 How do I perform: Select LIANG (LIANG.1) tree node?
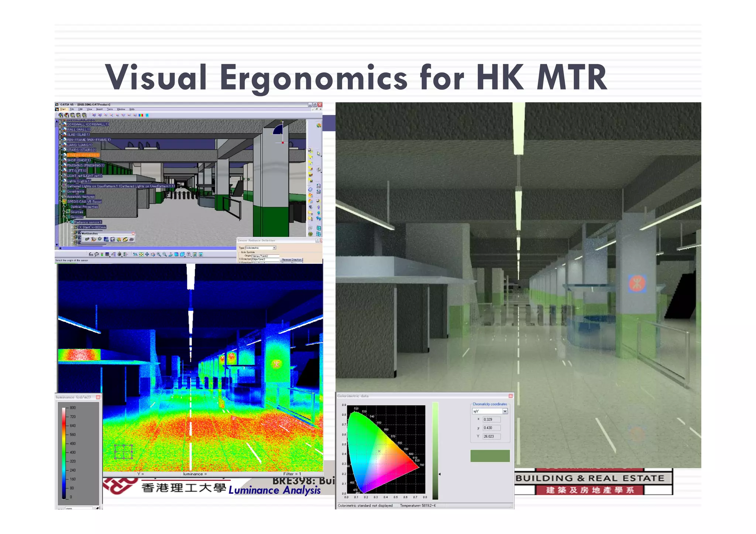click(79, 145)
